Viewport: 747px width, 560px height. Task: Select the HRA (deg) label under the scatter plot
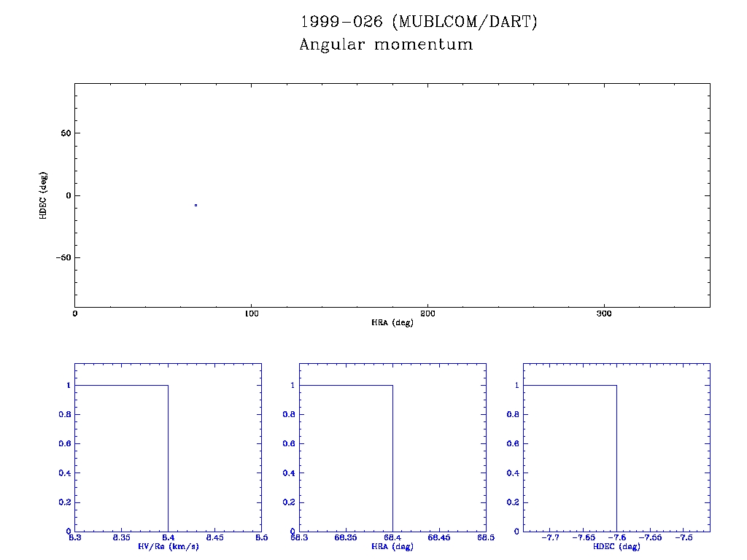[392, 322]
